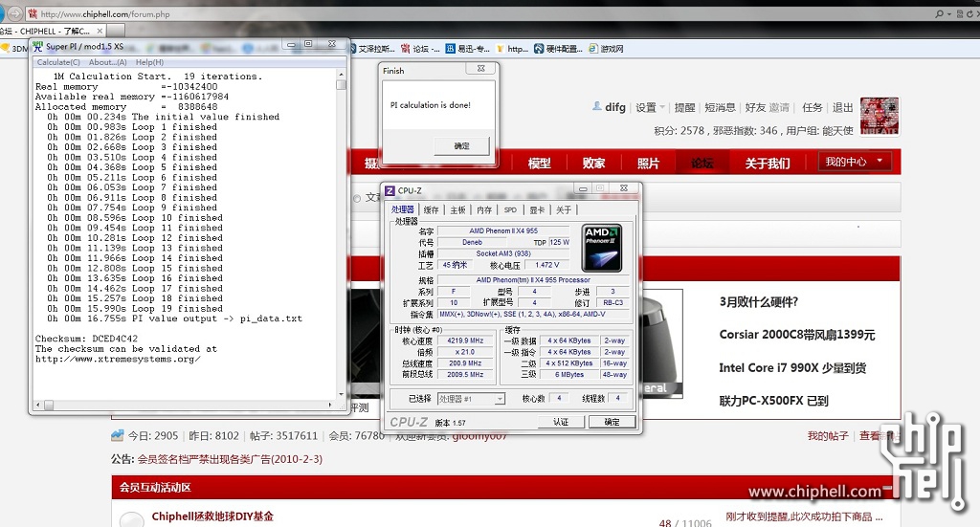Open 易迅 bookmark in favorites bar
This screenshot has height=527, width=980.
[468, 48]
